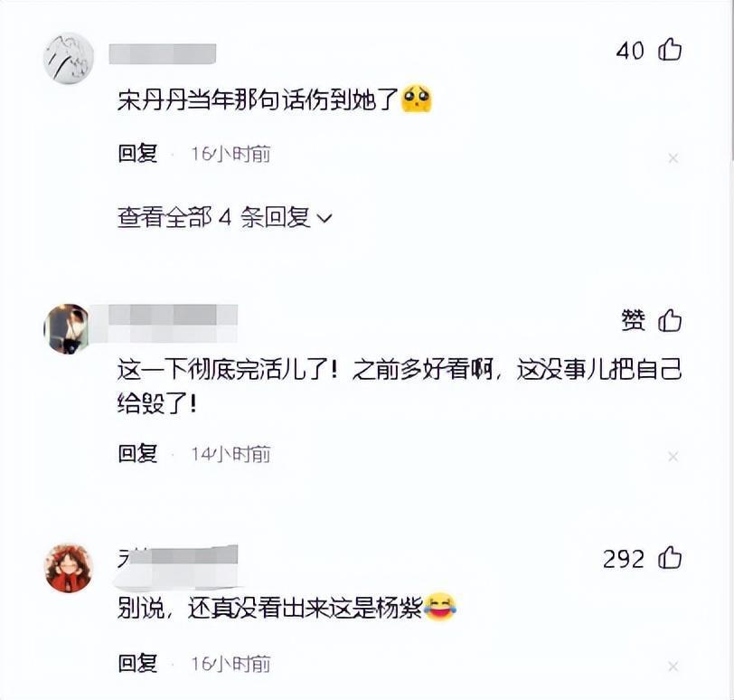Image resolution: width=734 pixels, height=700 pixels.
Task: Dismiss the 宋丹丹 comment with its x icon
Action: click(673, 159)
